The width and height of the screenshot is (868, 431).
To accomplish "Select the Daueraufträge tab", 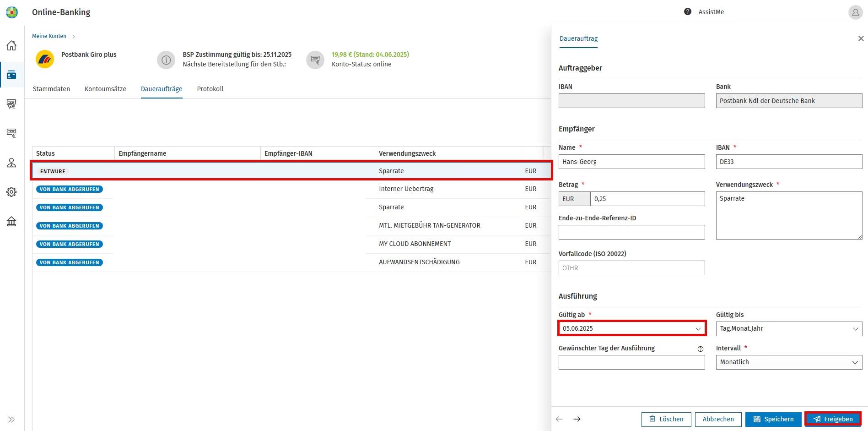I will tap(162, 89).
